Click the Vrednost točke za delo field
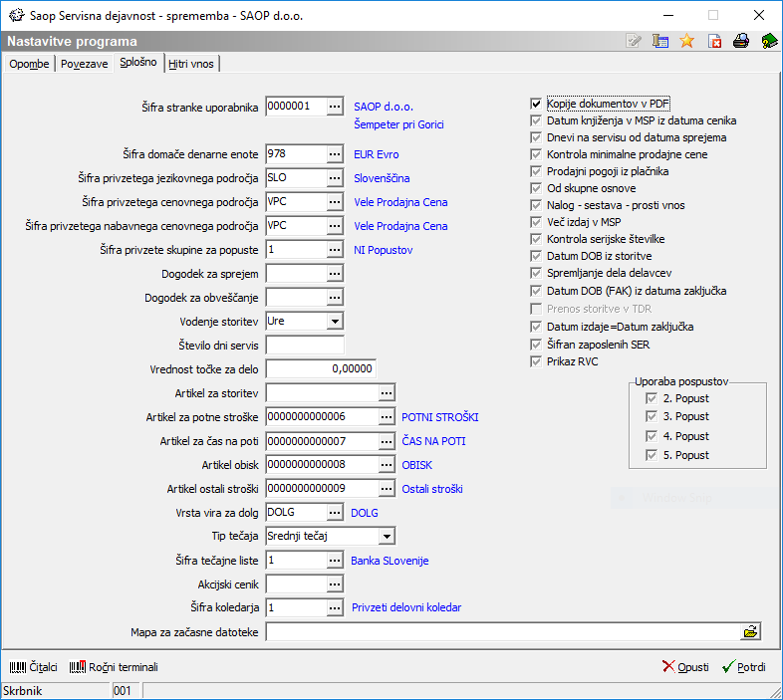The width and height of the screenshot is (783, 700). pos(321,369)
